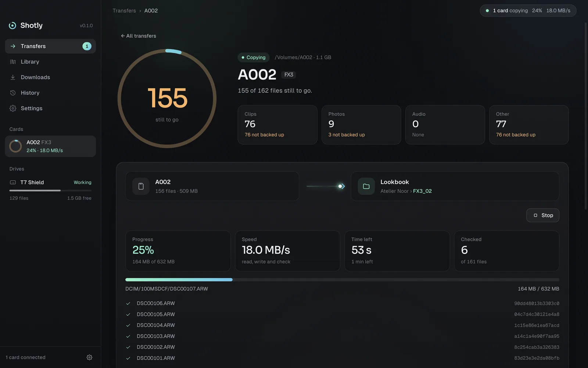Click the checkmark next to DSC00106.ARW

[x=128, y=304]
